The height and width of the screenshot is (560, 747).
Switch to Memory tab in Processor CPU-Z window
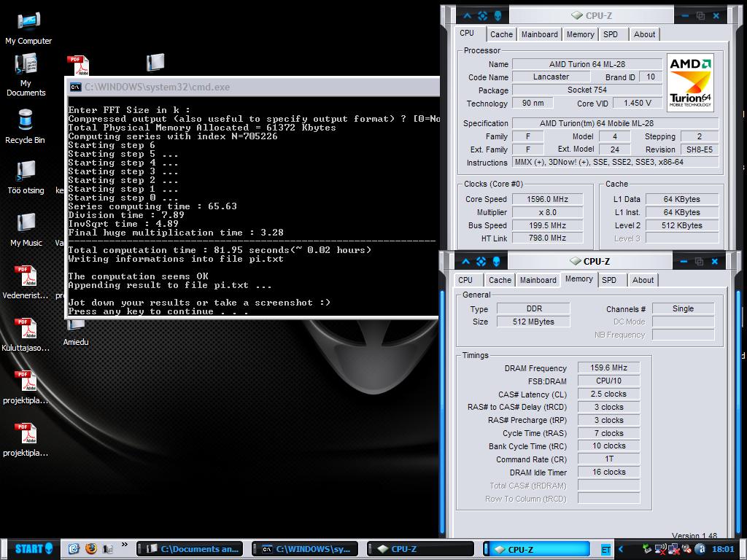click(580, 34)
